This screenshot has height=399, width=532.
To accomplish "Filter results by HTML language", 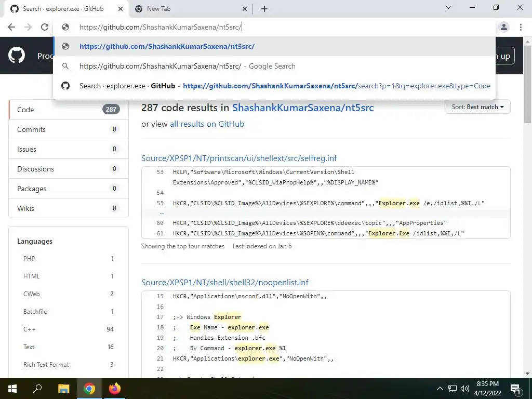I will pos(69,276).
